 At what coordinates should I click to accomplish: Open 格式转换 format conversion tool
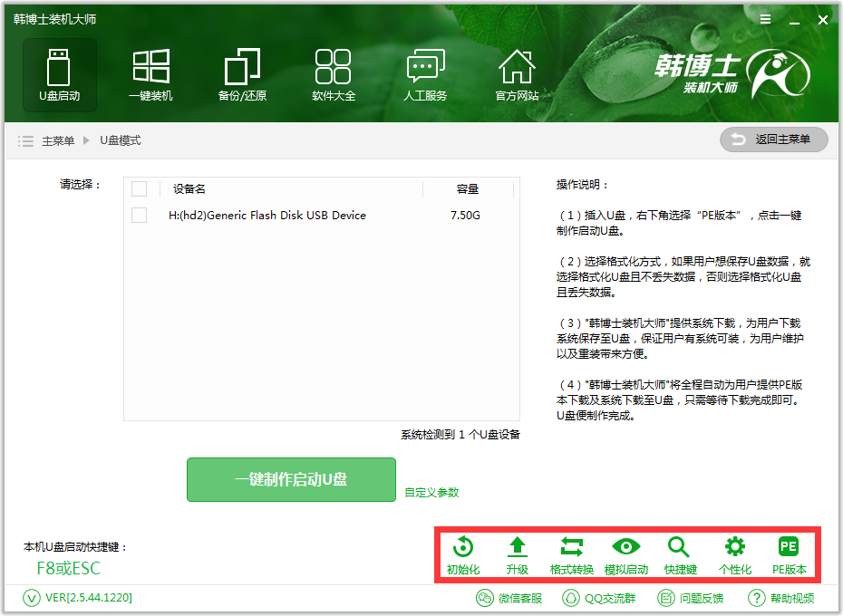(x=571, y=556)
